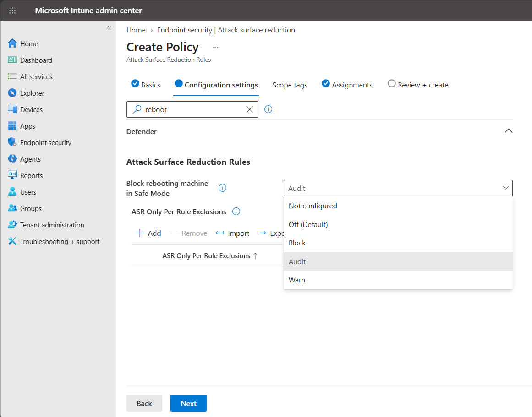Click the Groups people icon
Viewport: 532px width, 417px height.
pos(12,208)
